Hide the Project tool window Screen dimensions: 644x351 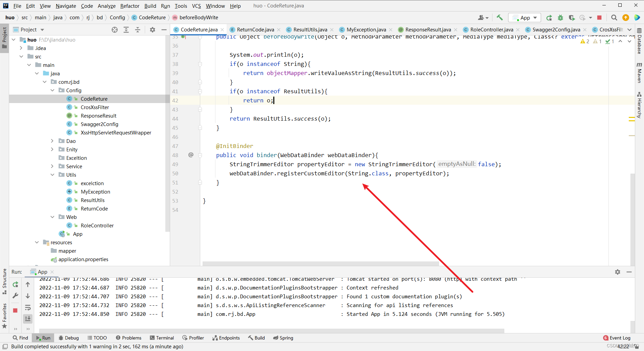[x=164, y=30]
